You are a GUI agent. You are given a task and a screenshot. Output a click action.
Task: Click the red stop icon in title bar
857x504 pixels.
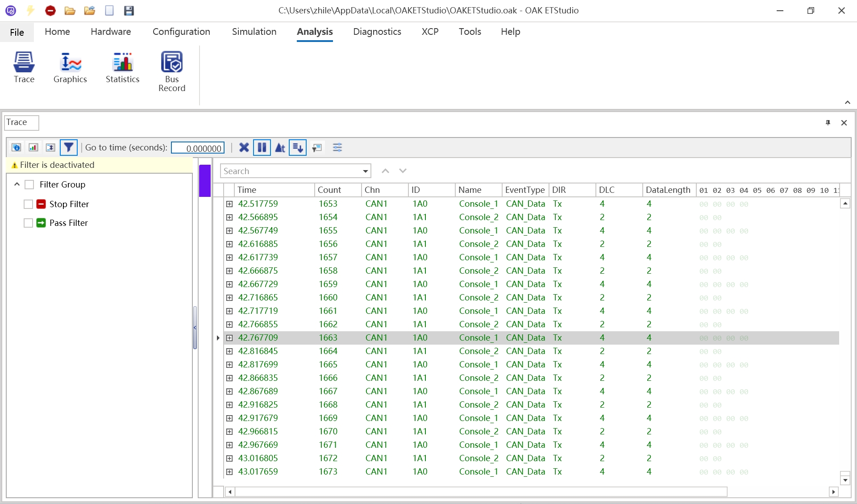pyautogui.click(x=50, y=11)
